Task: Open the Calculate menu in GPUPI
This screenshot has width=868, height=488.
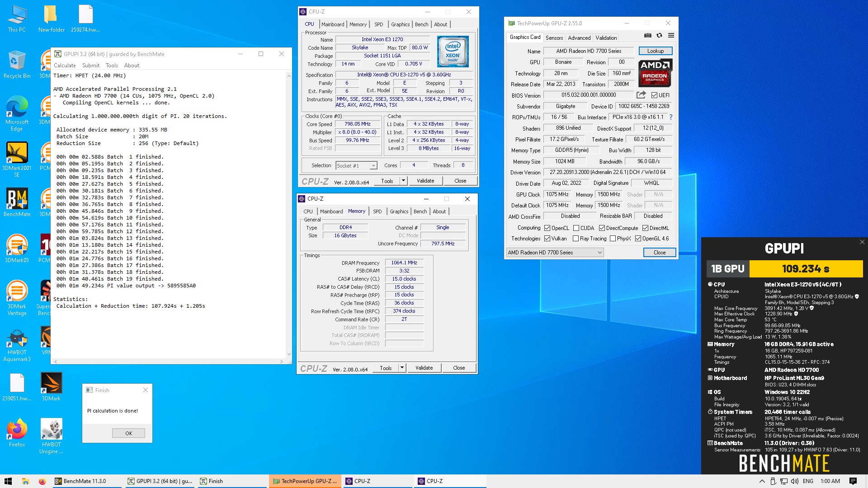Action: 65,66
